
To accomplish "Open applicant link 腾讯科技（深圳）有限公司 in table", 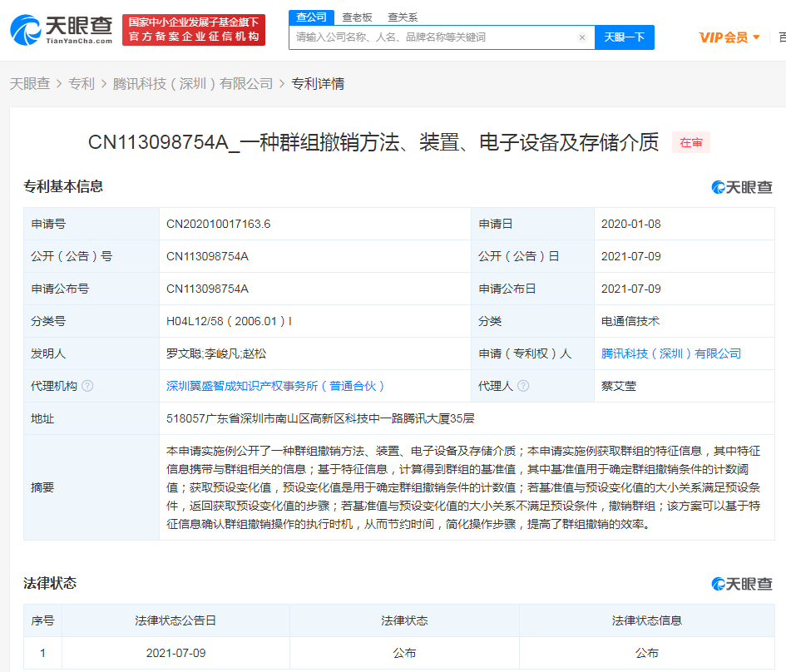I will 670,353.
